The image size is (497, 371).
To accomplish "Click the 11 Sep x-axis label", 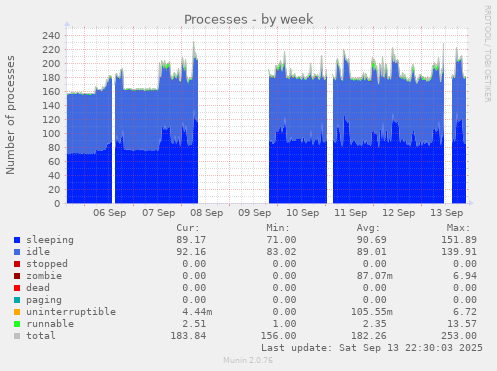I will point(351,213).
